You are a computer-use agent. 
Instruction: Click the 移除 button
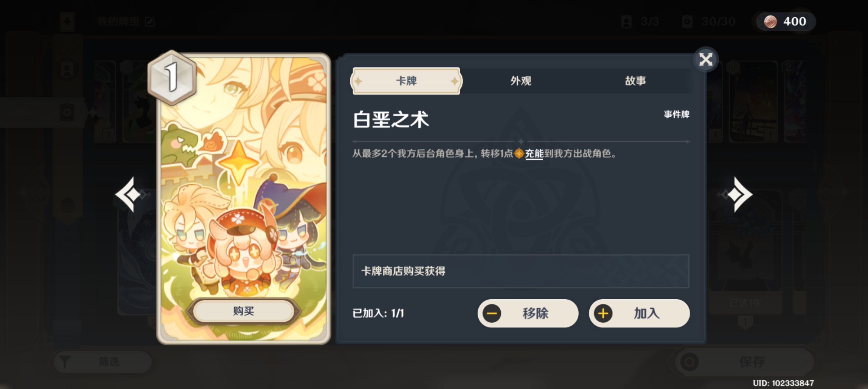(528, 313)
